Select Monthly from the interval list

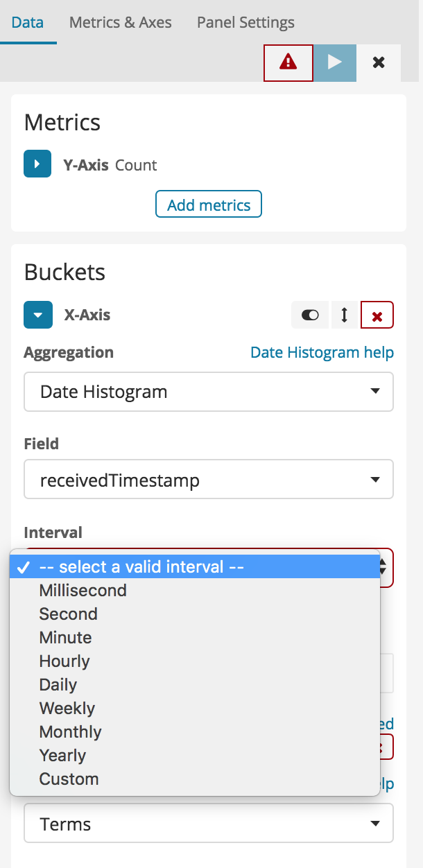(70, 731)
